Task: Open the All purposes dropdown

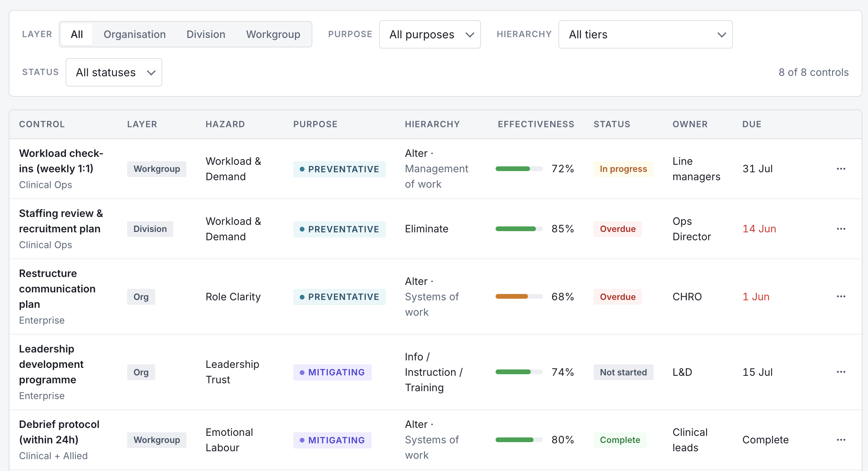Action: click(x=430, y=34)
